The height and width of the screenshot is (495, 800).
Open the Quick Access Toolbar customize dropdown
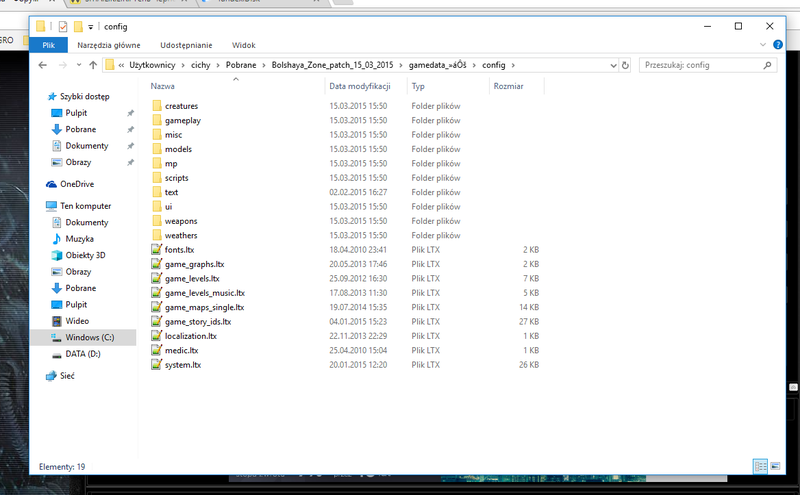coord(91,26)
